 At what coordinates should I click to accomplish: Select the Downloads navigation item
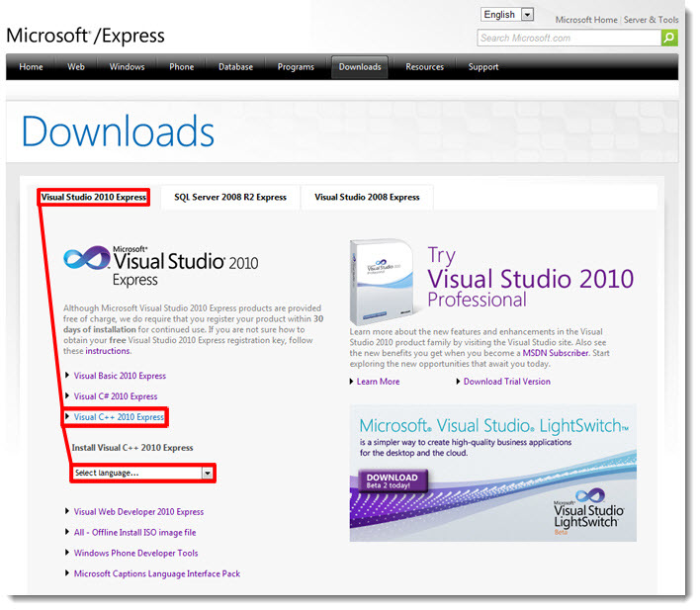(360, 67)
